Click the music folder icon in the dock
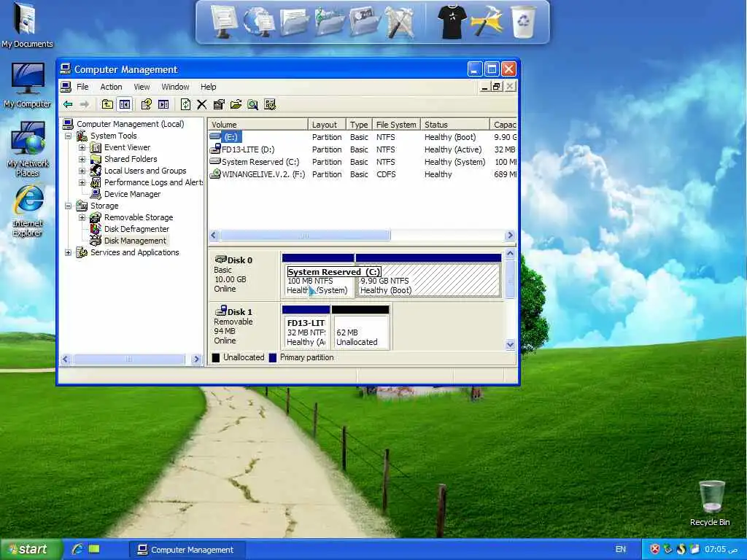Viewport: 747px width, 560px height. pos(329,21)
